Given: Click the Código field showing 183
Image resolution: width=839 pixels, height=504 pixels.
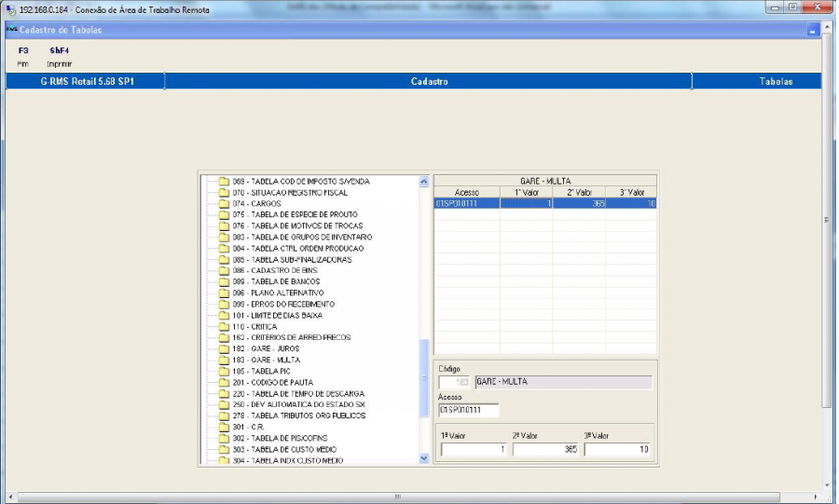Looking at the screenshot, I should (454, 382).
